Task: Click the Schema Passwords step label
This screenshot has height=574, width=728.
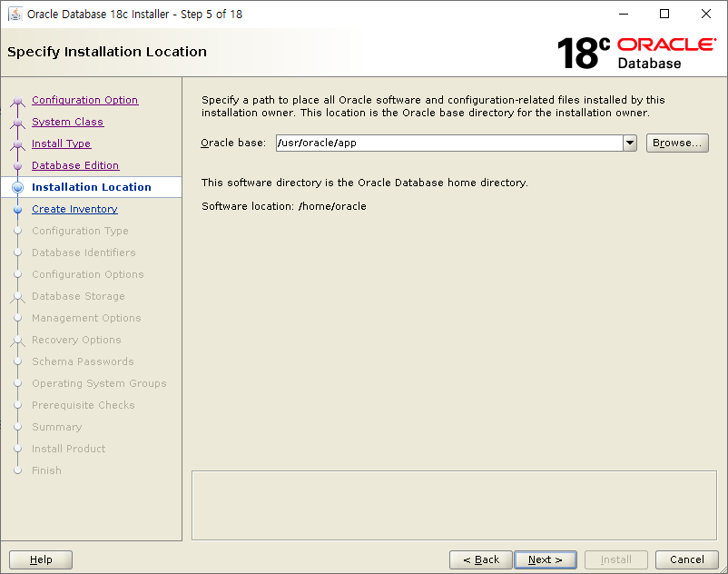Action: click(x=83, y=361)
